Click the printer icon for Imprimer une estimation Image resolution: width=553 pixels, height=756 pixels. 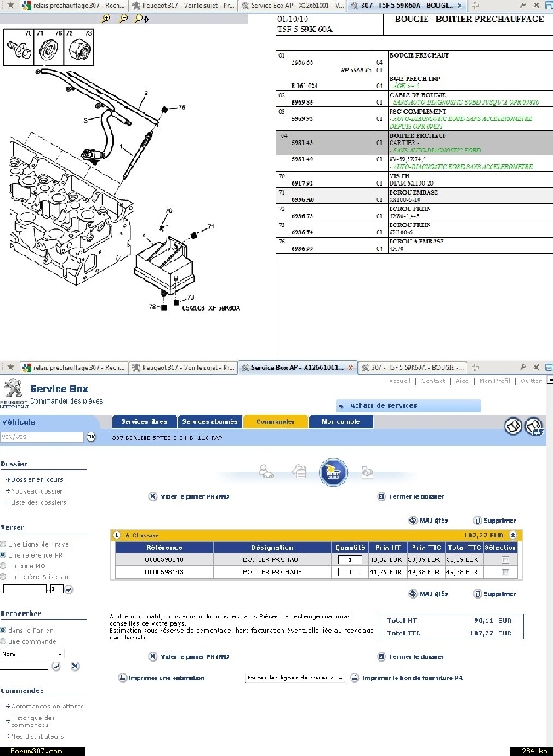[123, 678]
